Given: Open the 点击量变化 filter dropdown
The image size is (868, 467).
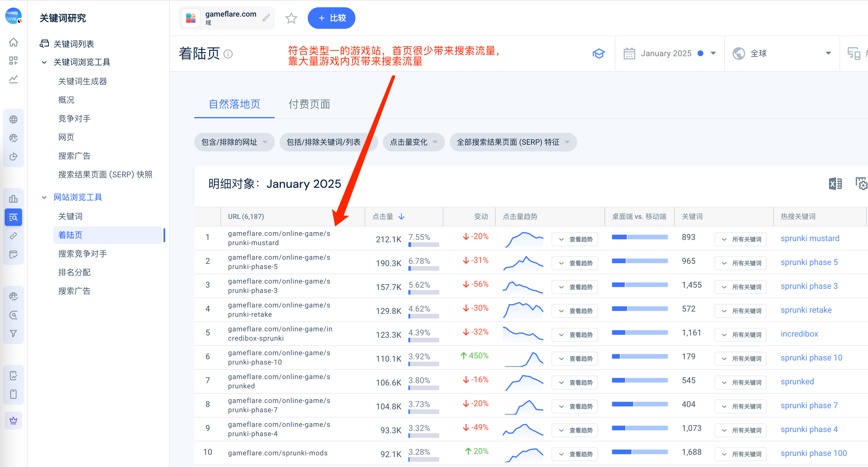Looking at the screenshot, I should 413,142.
